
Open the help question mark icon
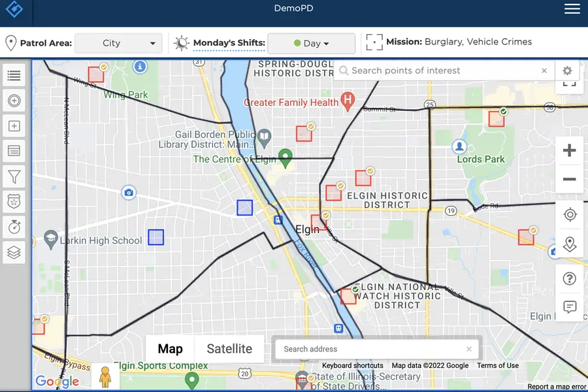569,279
